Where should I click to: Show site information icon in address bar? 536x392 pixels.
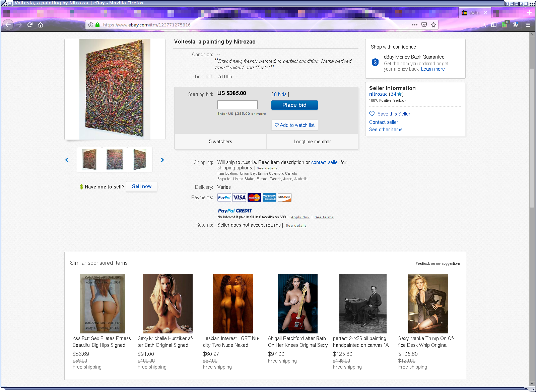[x=90, y=25]
